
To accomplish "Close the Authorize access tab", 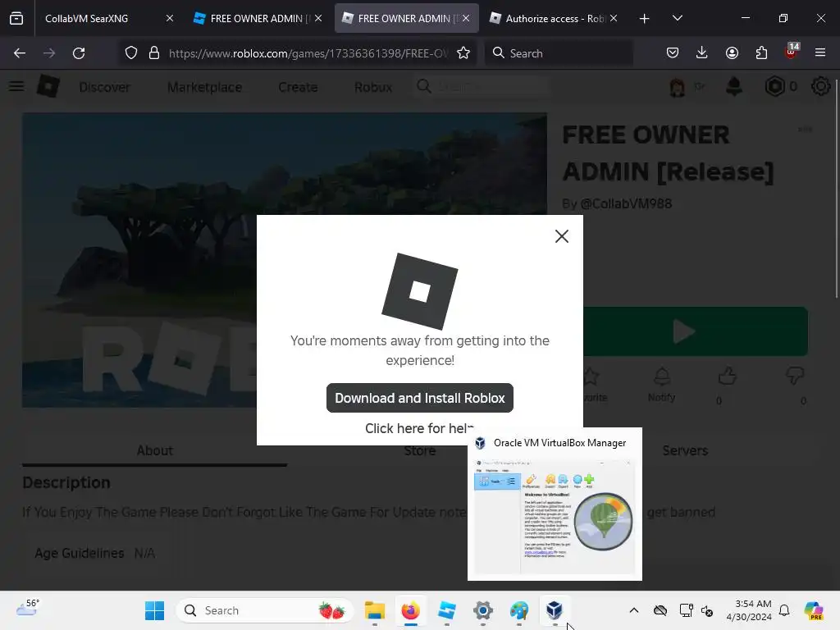I will pyautogui.click(x=614, y=18).
